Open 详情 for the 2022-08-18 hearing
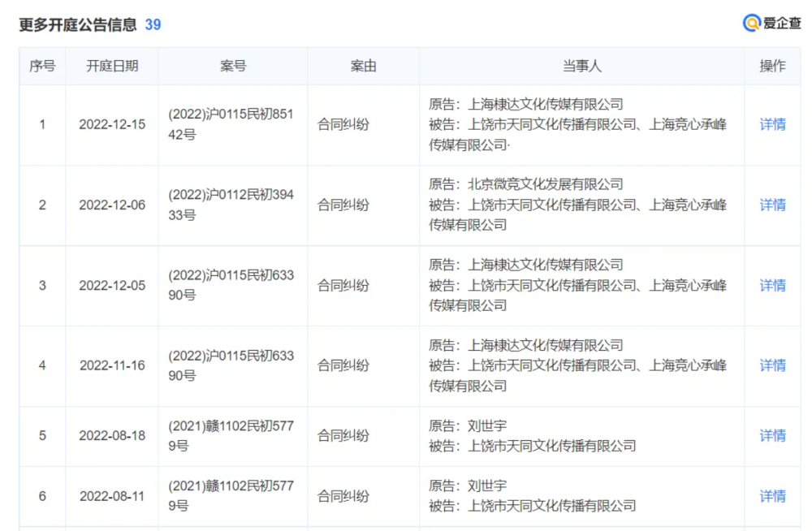The image size is (812, 531). click(772, 435)
